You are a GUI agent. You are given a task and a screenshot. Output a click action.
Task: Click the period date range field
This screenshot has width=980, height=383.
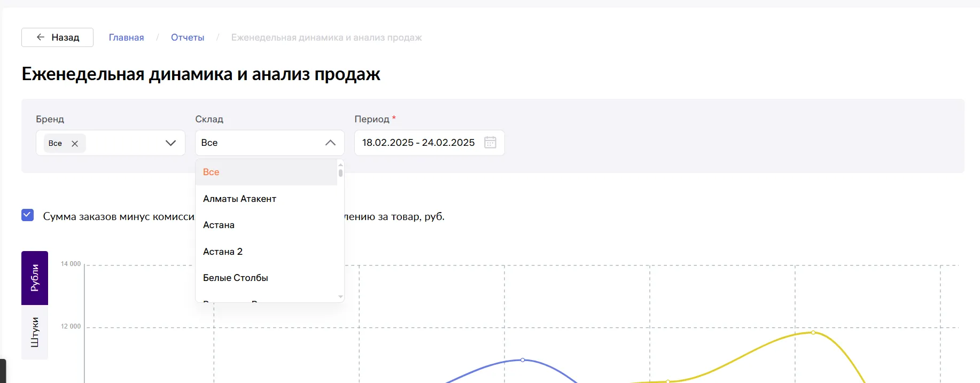pos(418,143)
